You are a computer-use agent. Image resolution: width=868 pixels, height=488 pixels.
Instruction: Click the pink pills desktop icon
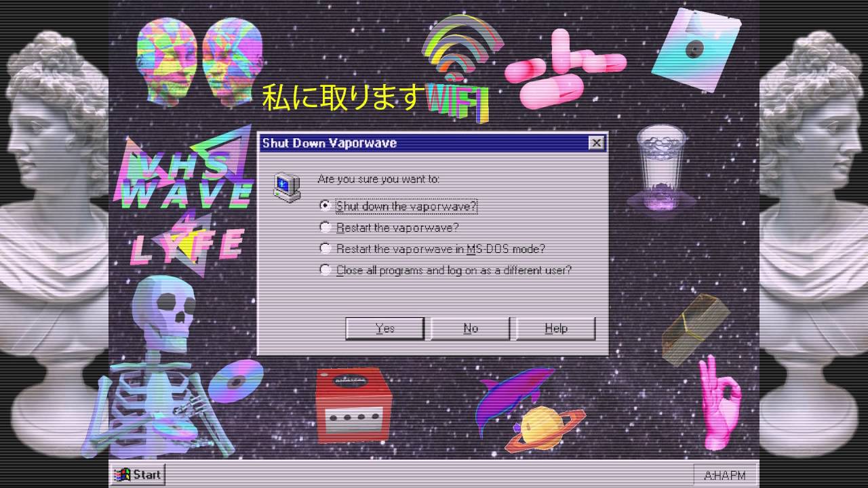click(564, 68)
